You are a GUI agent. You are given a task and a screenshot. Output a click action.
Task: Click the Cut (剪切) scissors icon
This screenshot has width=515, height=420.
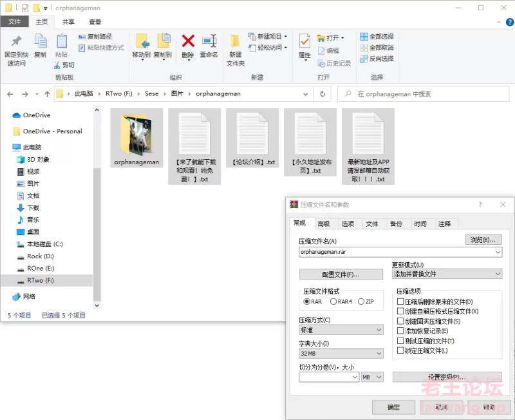tap(57, 65)
